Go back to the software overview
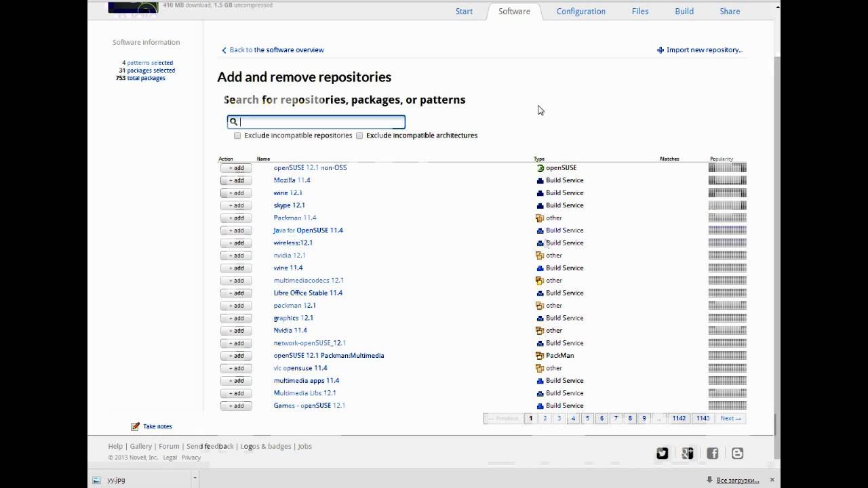 point(277,50)
